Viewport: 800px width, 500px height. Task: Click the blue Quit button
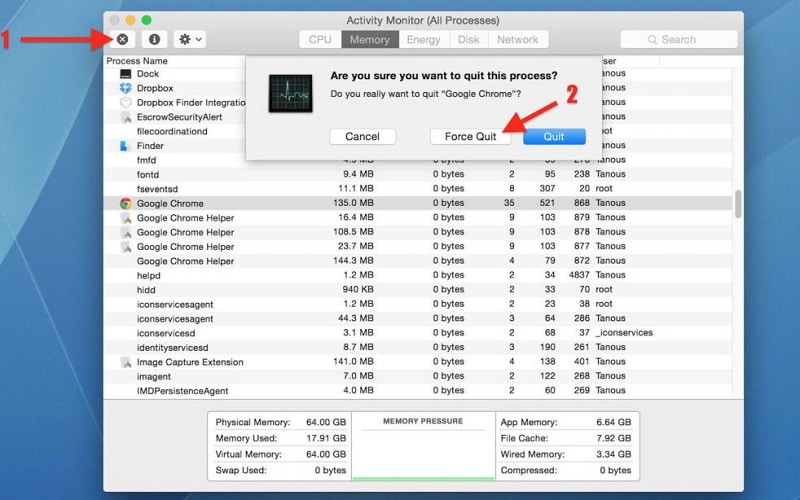554,136
